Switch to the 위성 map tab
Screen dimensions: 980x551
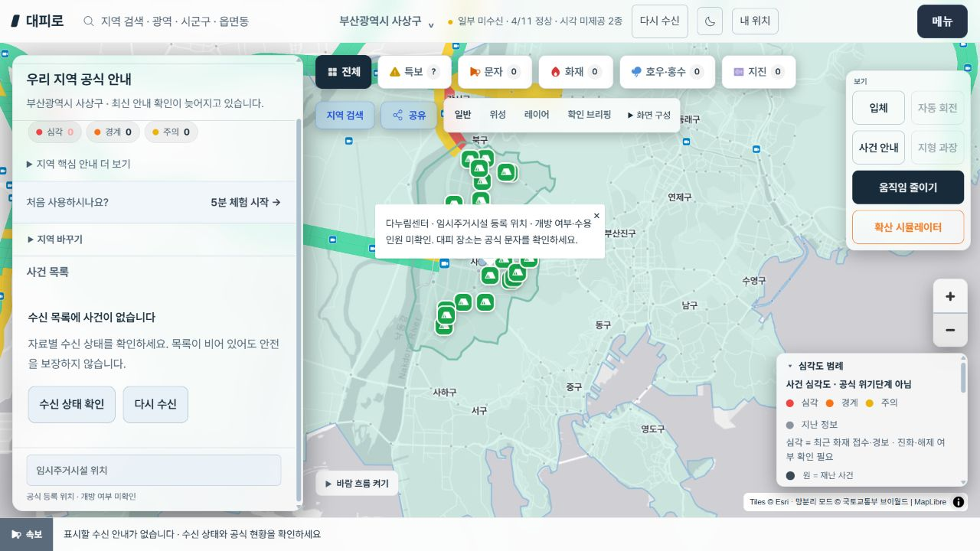click(498, 115)
